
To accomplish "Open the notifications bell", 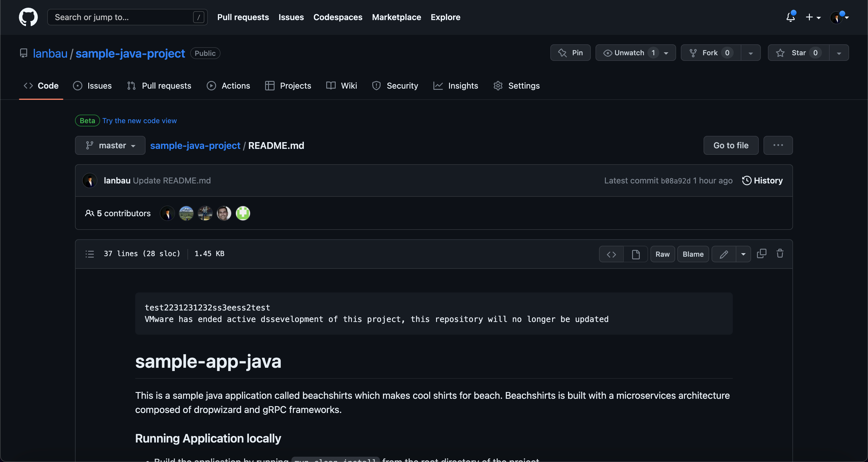I will (x=791, y=17).
